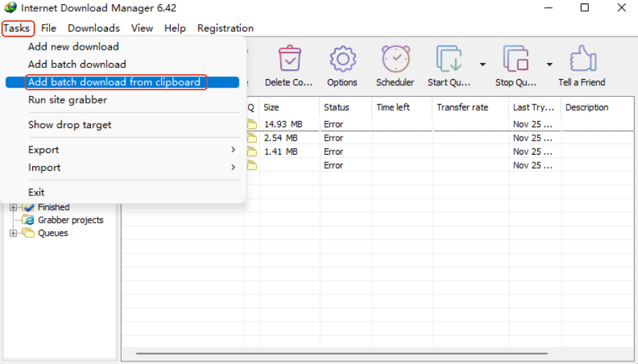The image size is (638, 364).
Task: Choose Add batch download from clipboard
Action: [x=114, y=82]
